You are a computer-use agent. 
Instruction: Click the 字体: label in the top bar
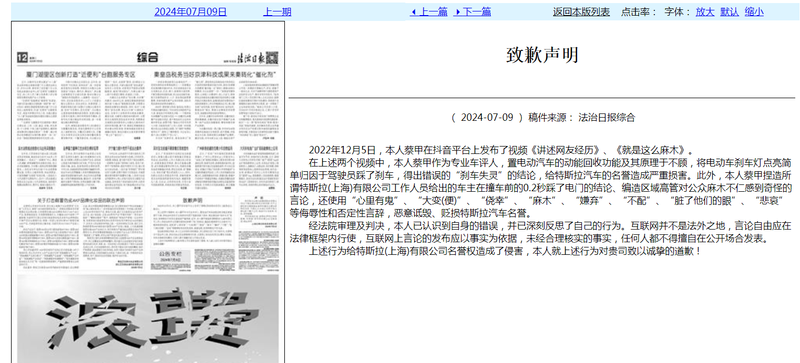coord(678,12)
